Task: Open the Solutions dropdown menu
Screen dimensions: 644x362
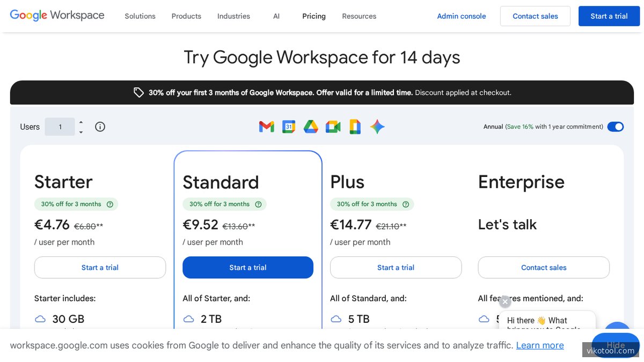Action: pyautogui.click(x=140, y=16)
